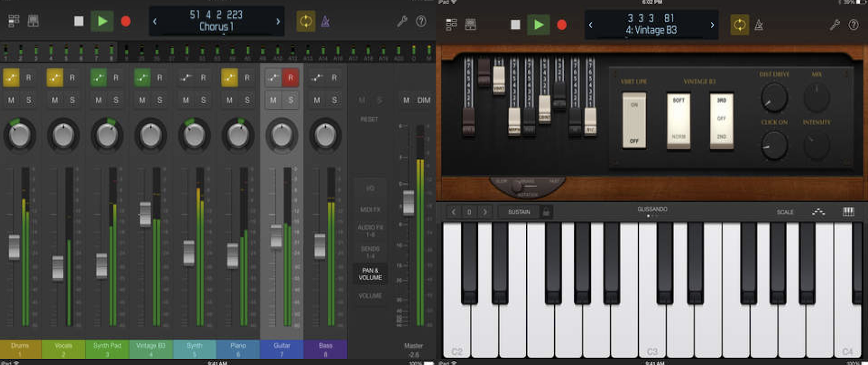Shift keyboard octave up arrow
Screen dimensions: 868x365
pos(485,212)
